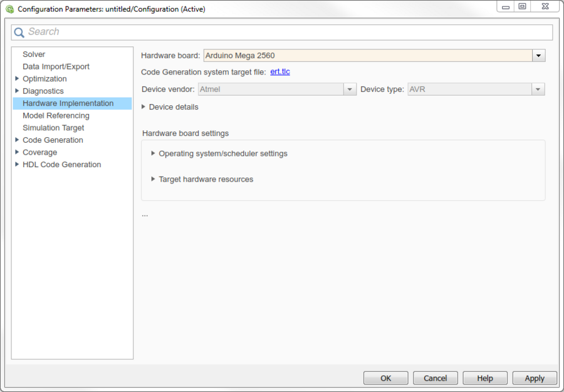This screenshot has height=392, width=564.
Task: Expand the Optimization tree node arrow
Action: pyautogui.click(x=17, y=79)
